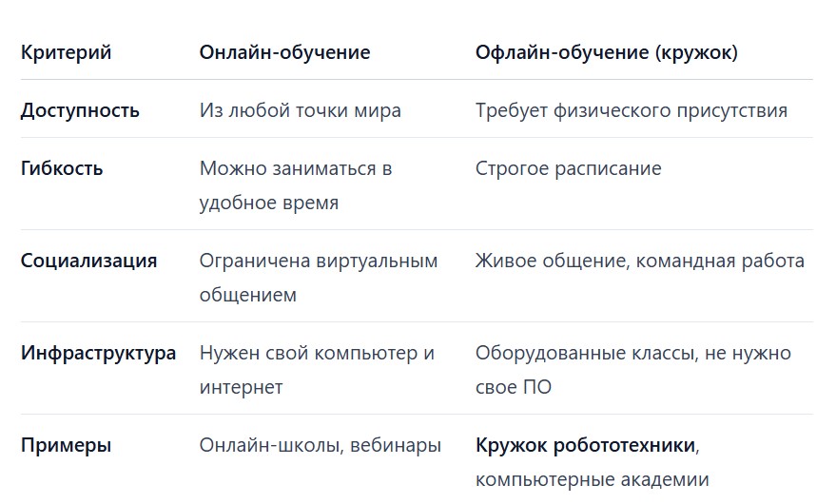Click the 'Гибкость' row label

[62, 168]
